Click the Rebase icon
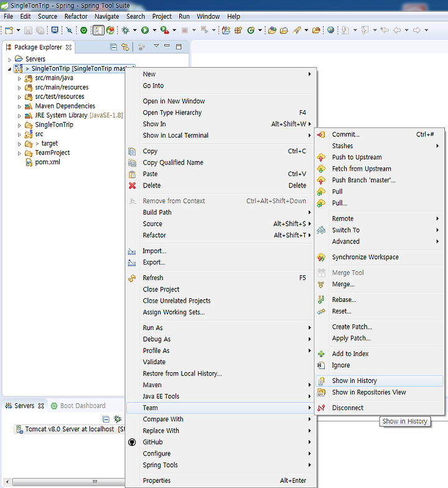This screenshot has height=488, width=448. [321, 300]
